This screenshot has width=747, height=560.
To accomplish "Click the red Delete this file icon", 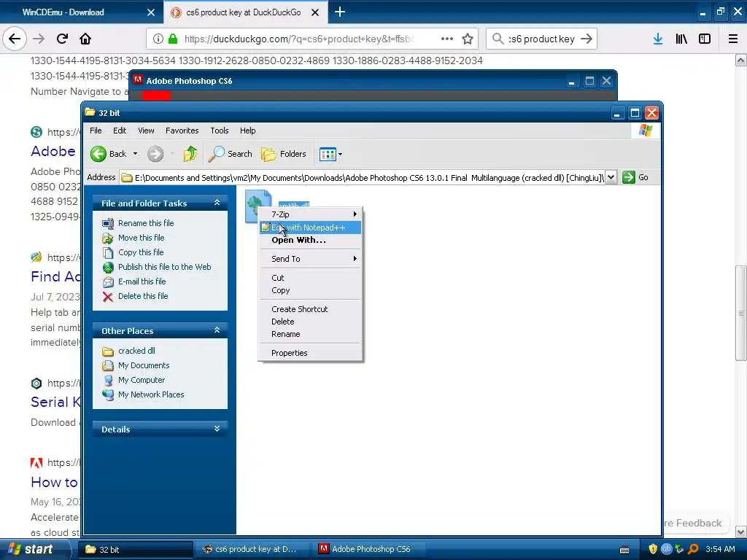I will pos(108,297).
